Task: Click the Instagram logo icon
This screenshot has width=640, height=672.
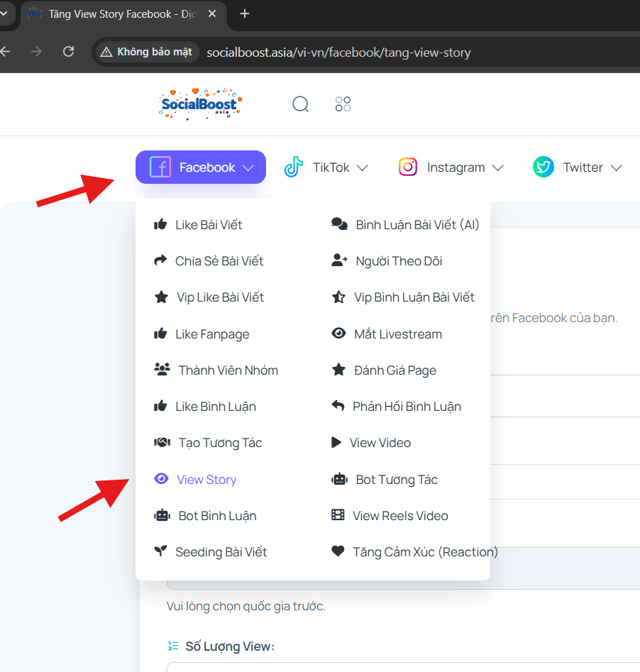Action: click(x=408, y=167)
